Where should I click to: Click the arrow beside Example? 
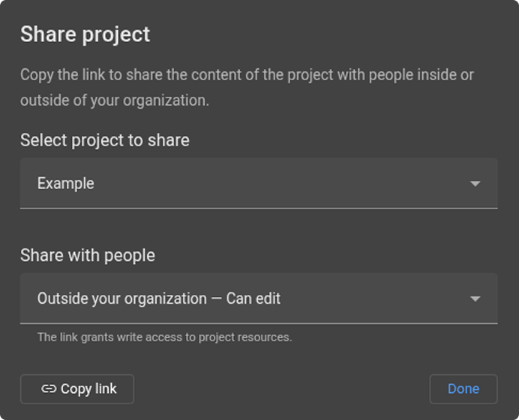[475, 184]
